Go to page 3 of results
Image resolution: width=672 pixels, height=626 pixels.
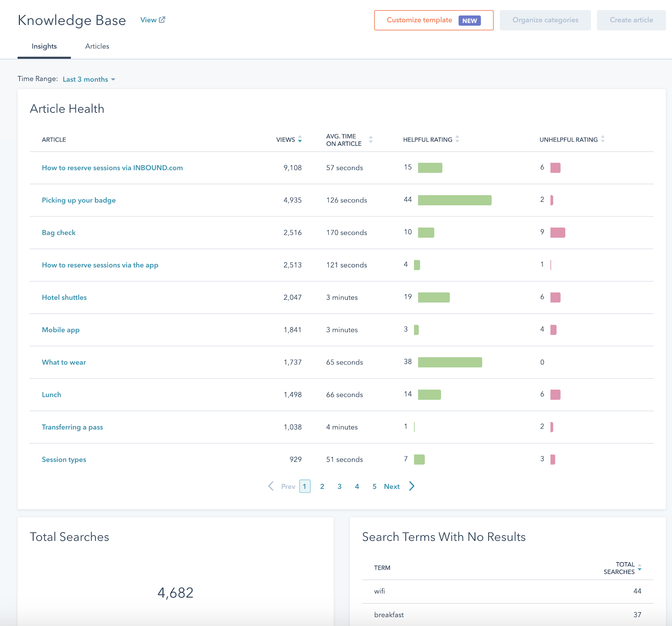(339, 486)
